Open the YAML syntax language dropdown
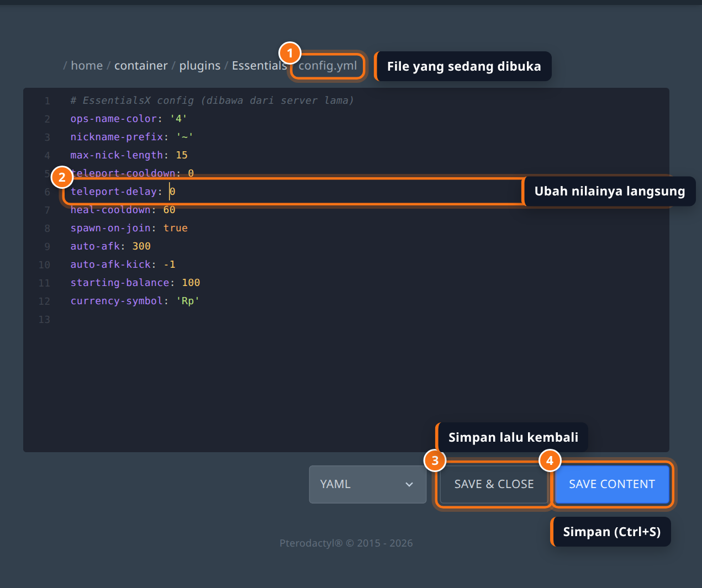The image size is (702, 588). 367,484
